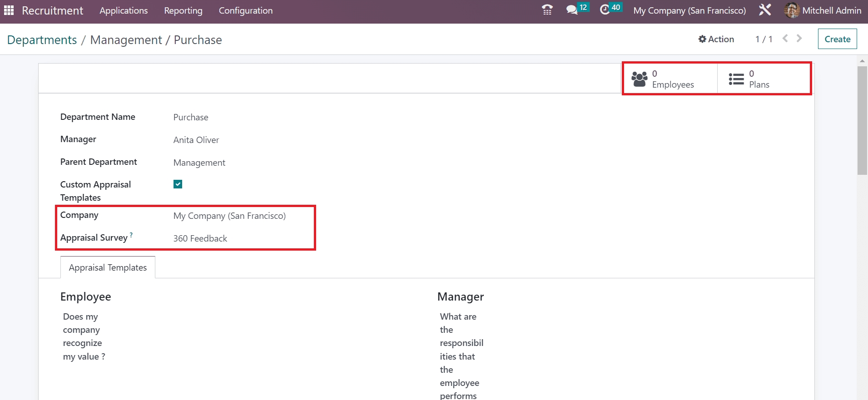The height and width of the screenshot is (400, 868).
Task: Open the activities clock icon
Action: 605,10
